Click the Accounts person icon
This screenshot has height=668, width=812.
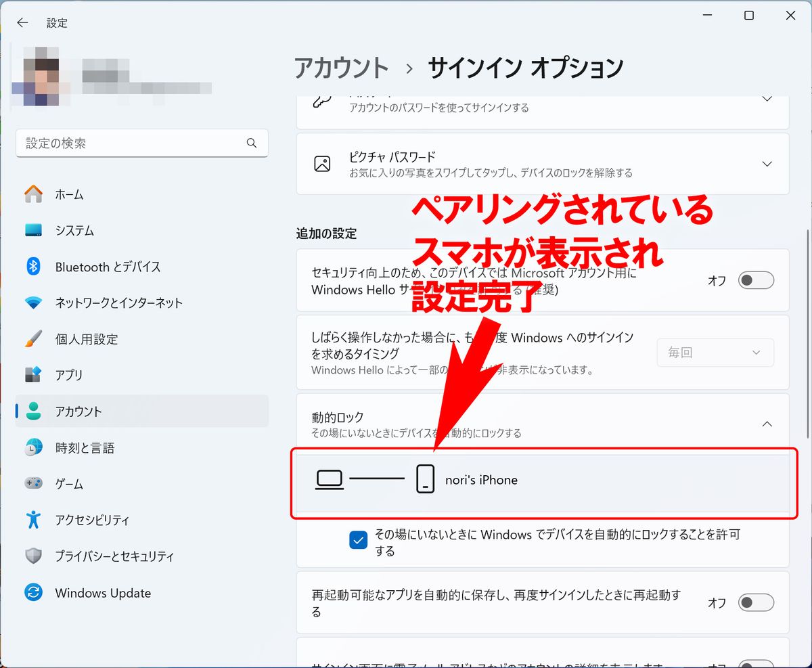coord(33,411)
